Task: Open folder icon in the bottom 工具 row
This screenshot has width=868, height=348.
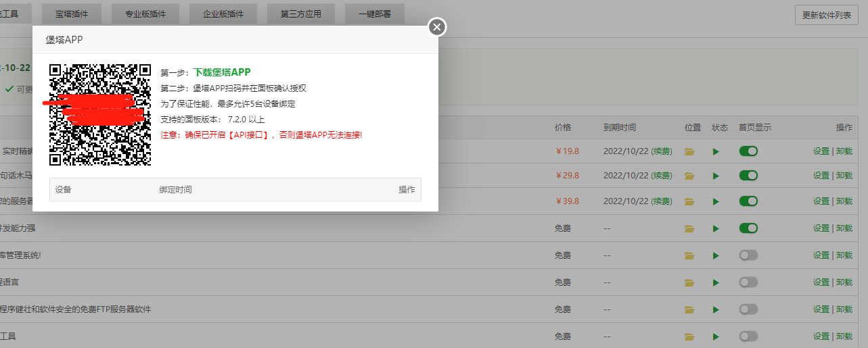Action: point(689,337)
